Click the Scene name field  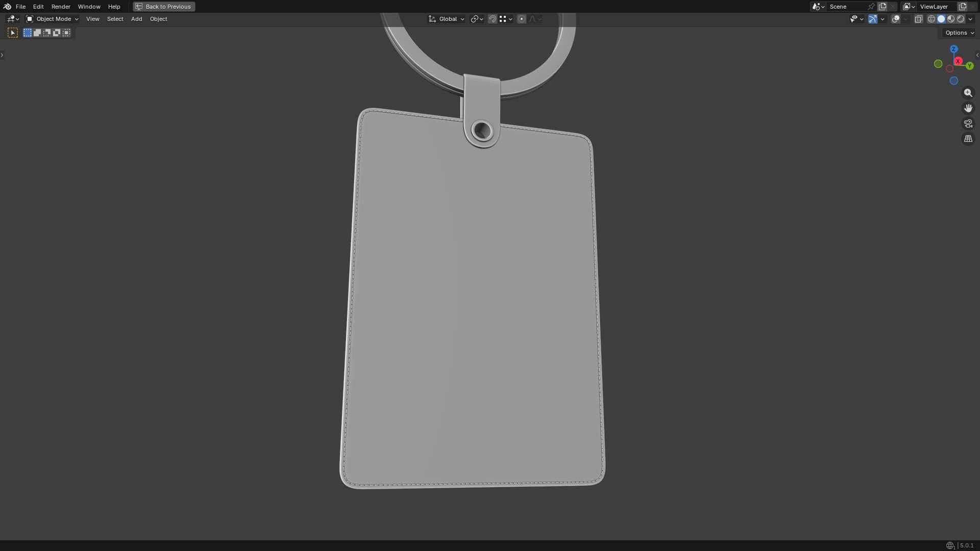[847, 7]
